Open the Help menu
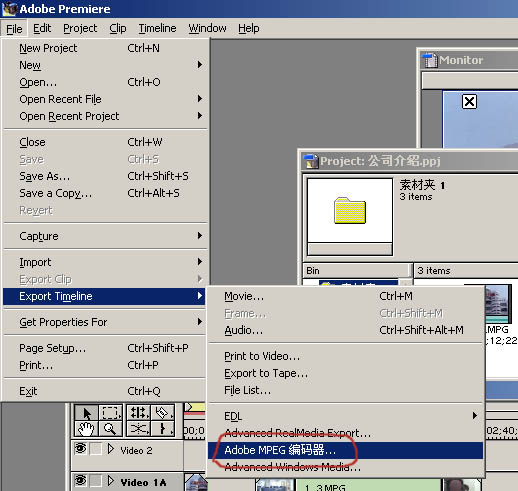 (248, 28)
